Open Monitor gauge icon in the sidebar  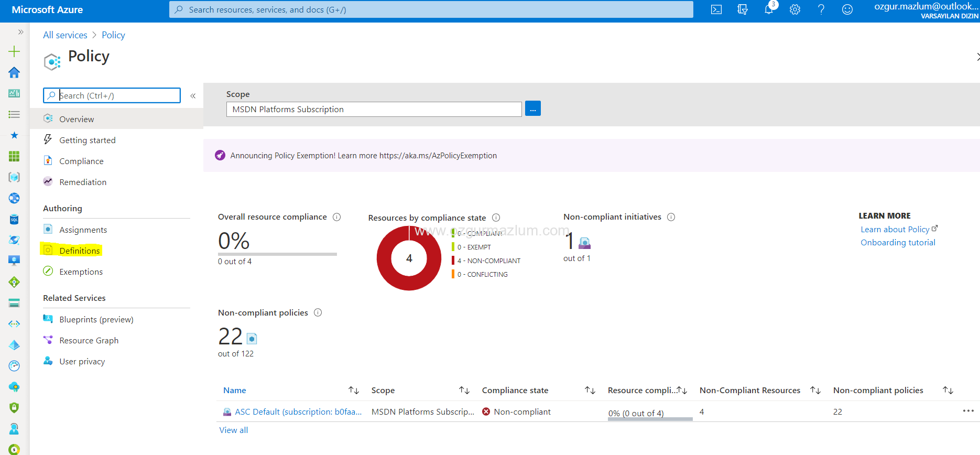14,366
